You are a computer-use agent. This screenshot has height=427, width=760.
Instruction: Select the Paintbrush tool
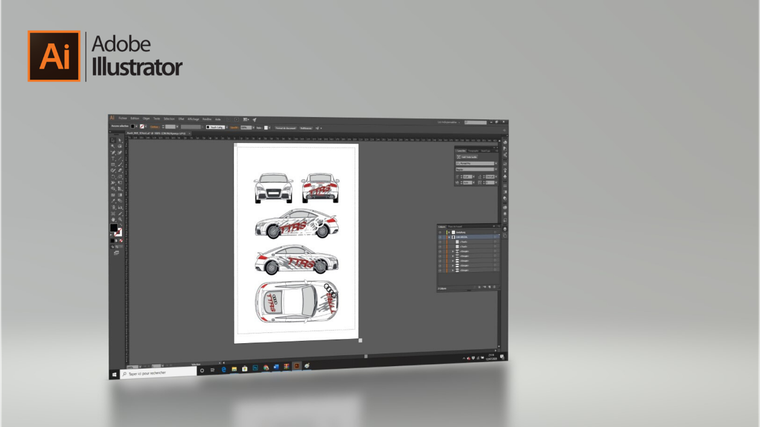point(120,164)
